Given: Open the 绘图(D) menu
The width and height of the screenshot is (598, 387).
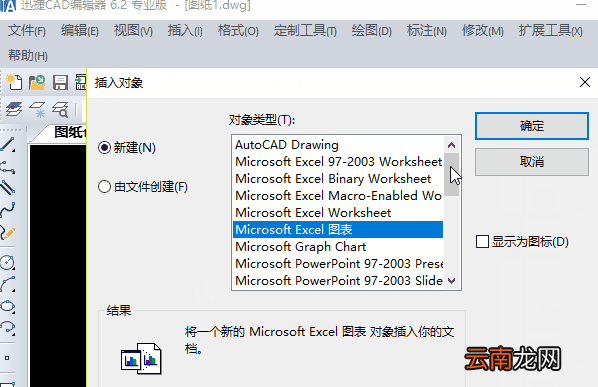Looking at the screenshot, I should 372,31.
